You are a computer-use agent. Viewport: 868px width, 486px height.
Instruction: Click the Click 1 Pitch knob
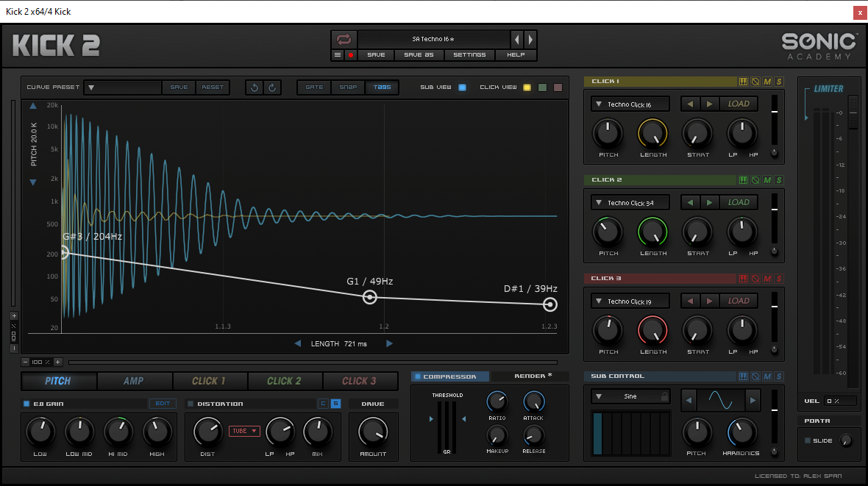[608, 133]
